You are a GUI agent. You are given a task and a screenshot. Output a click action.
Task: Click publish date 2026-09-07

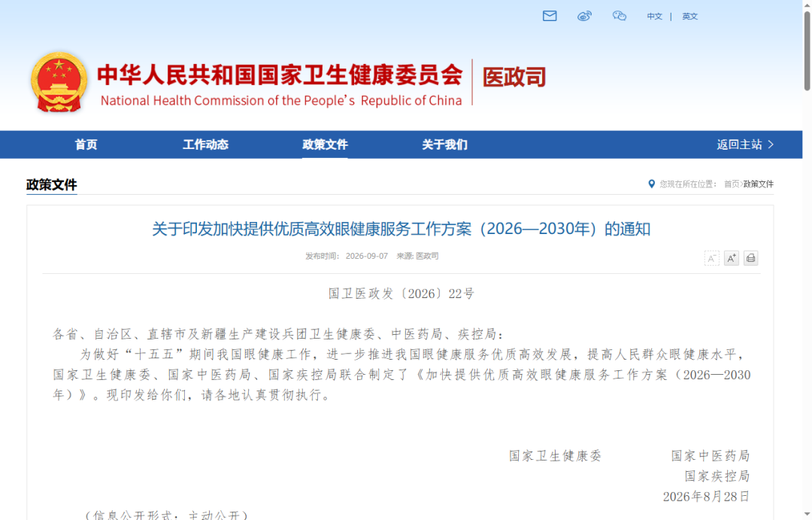pyautogui.click(x=367, y=256)
